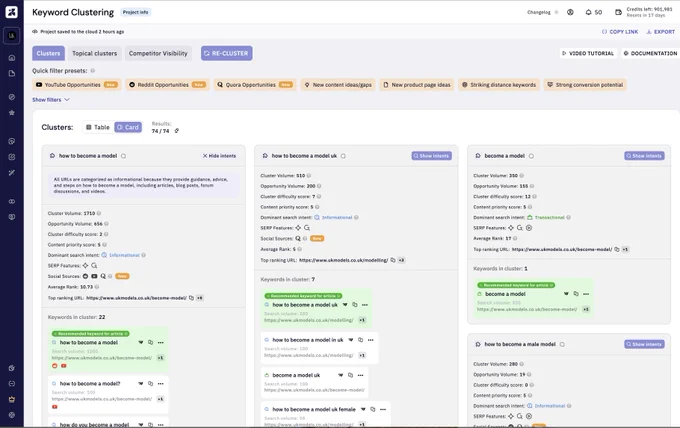680x428 pixels.
Task: Expand dropdown arrow for 'how to become a model in uk'
Action: coord(351,340)
